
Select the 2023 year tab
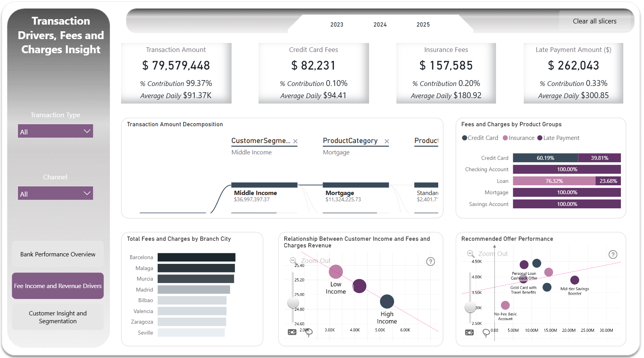337,25
